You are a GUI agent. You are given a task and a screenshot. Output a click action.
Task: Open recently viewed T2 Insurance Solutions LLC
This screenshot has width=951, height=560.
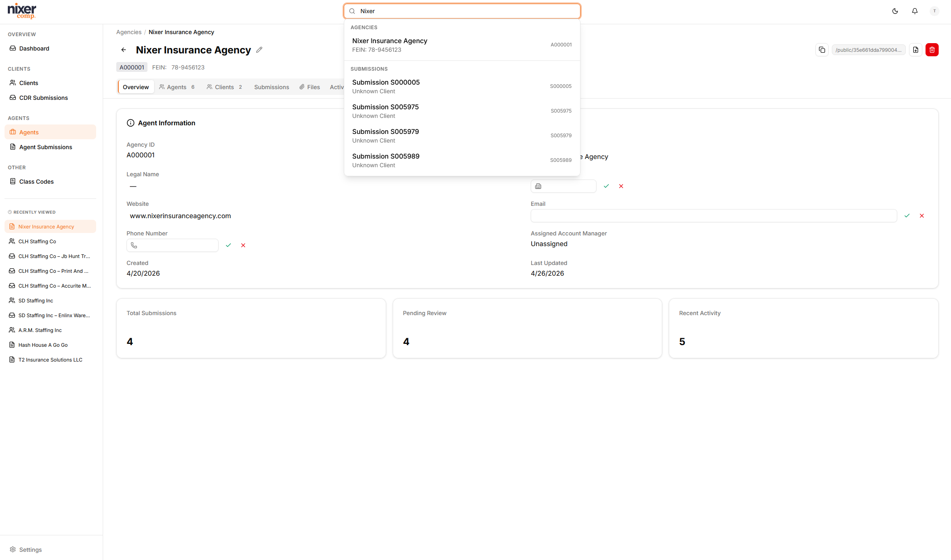50,360
